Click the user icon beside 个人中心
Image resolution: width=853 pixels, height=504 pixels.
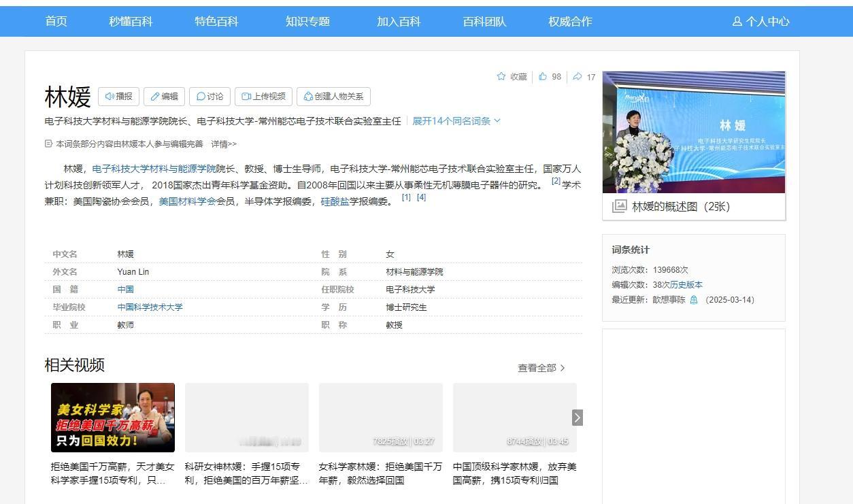click(x=737, y=22)
